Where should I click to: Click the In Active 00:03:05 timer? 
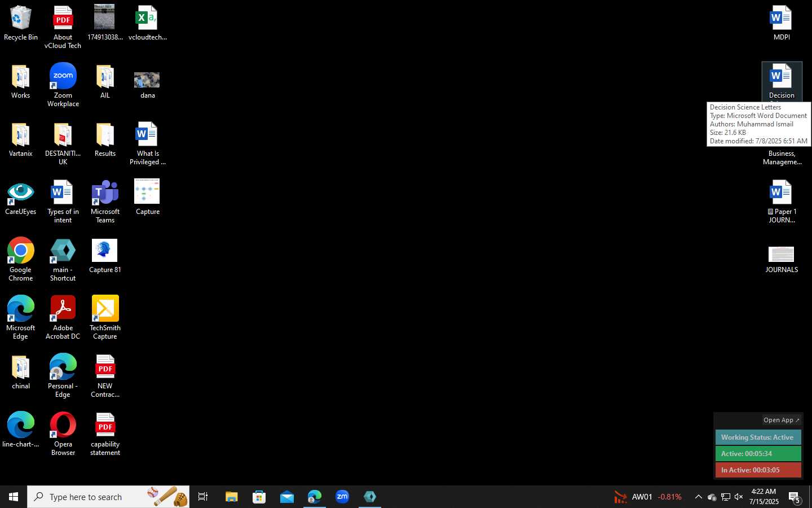pyautogui.click(x=758, y=470)
